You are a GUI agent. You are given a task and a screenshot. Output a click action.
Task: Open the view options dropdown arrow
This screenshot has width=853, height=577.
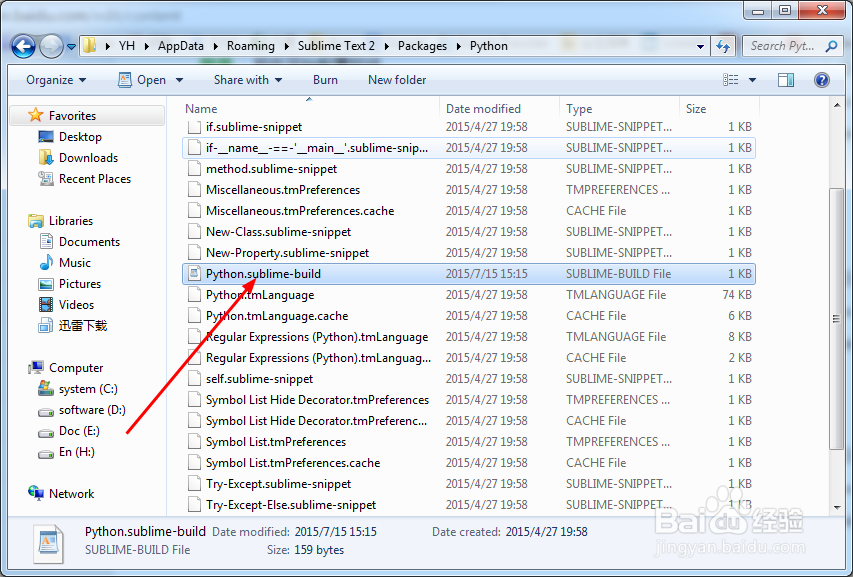(x=752, y=80)
